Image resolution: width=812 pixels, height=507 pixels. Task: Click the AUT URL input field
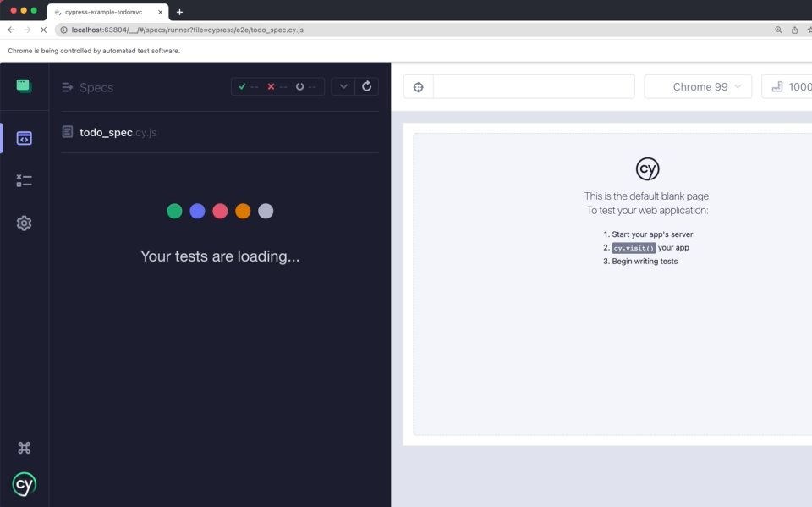coord(533,87)
